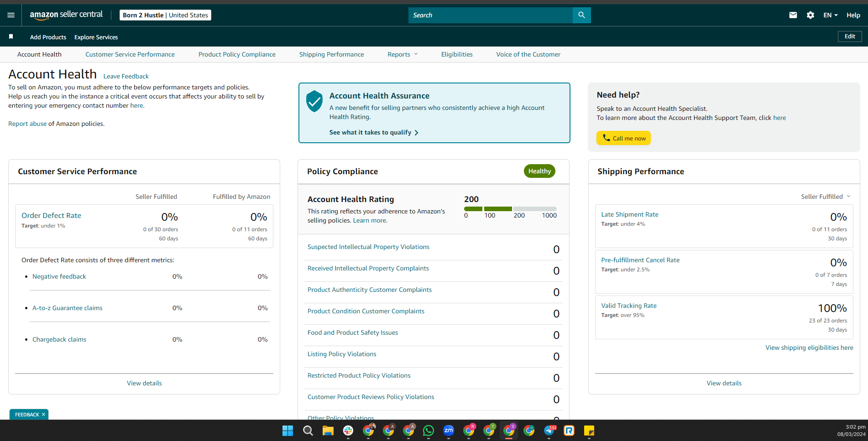Open the Valid Tracking Rate link

click(x=629, y=306)
